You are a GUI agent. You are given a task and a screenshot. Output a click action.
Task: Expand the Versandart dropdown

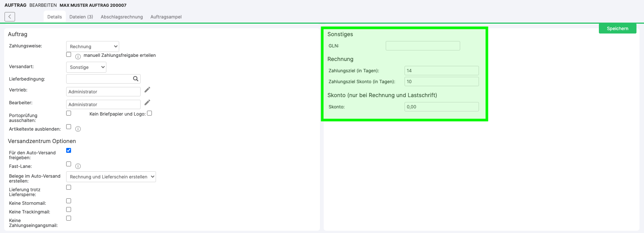pos(86,67)
